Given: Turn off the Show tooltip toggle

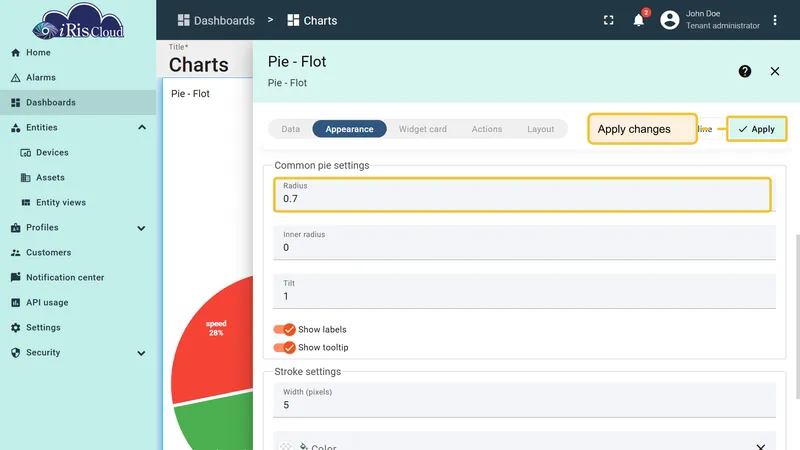Looking at the screenshot, I should point(284,347).
